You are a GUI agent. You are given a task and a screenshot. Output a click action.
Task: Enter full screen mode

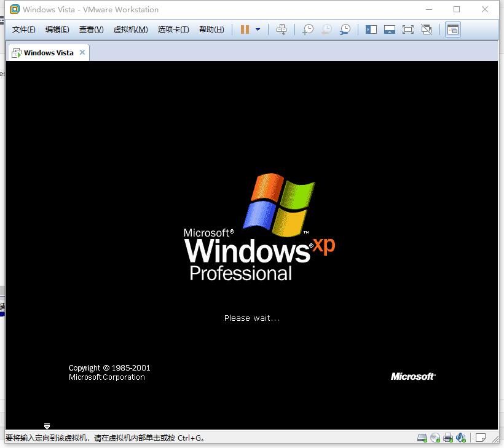click(x=408, y=29)
